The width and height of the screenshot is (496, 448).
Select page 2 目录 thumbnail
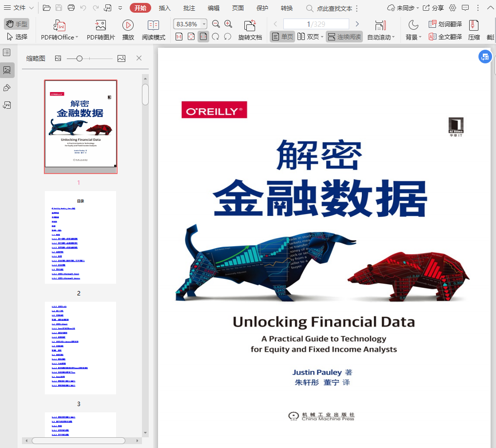coord(80,237)
